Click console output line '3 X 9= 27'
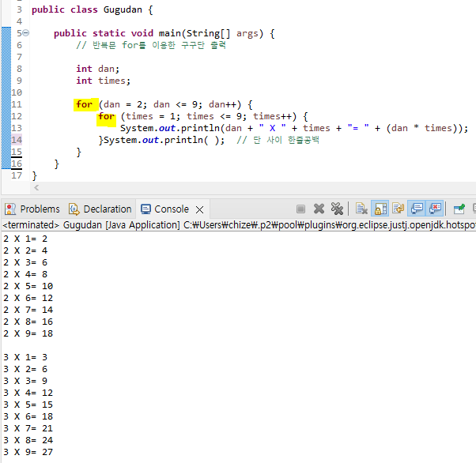 point(28,452)
